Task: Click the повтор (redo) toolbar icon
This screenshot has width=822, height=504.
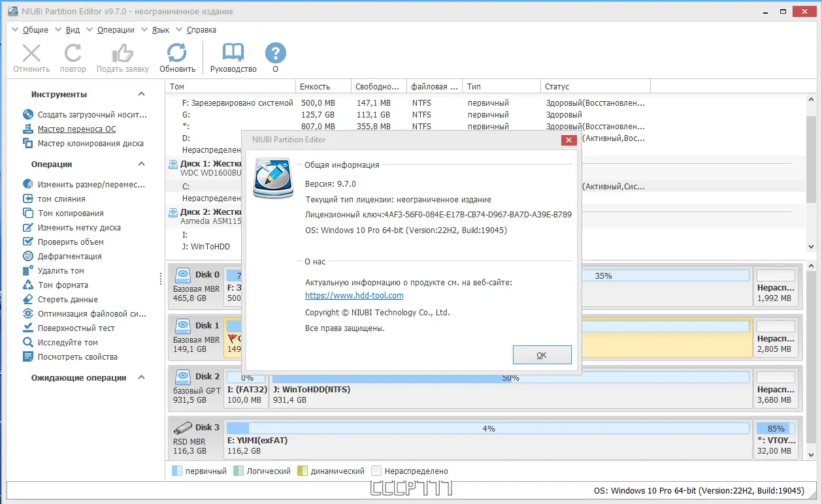Action: pos(73,54)
